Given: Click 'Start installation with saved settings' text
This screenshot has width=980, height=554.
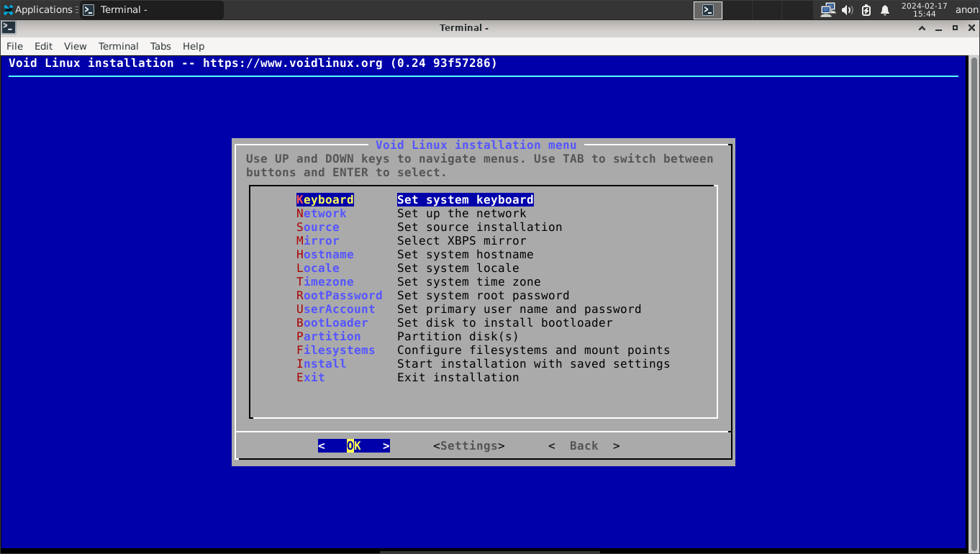Looking at the screenshot, I should coord(534,364).
